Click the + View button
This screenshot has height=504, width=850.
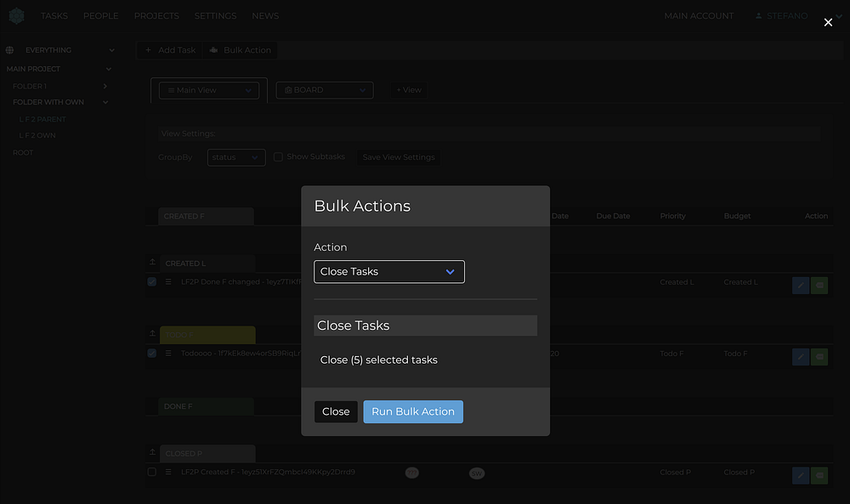(409, 90)
